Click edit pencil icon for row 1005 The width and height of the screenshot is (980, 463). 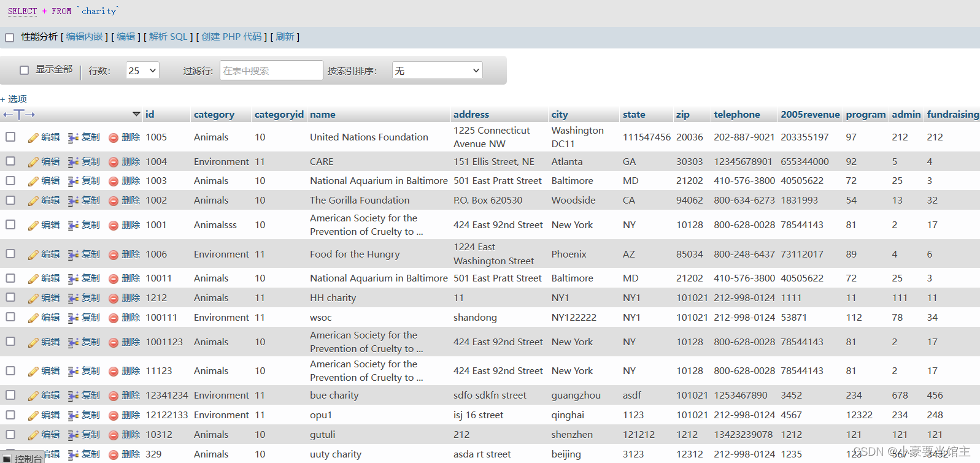(x=33, y=138)
